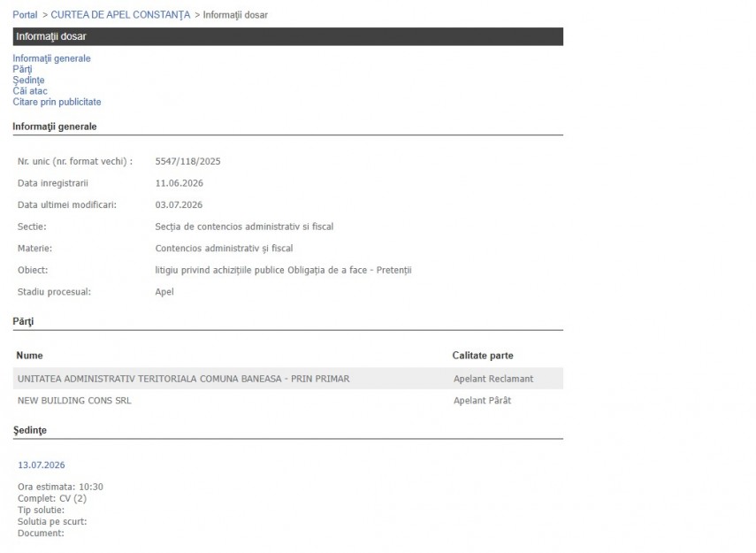Click the case number 5547/118/2025

pyautogui.click(x=187, y=162)
